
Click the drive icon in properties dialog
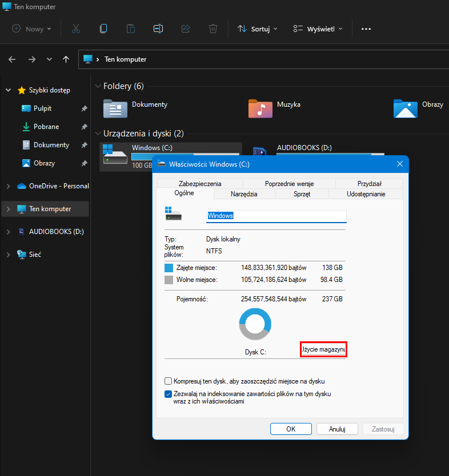point(173,213)
